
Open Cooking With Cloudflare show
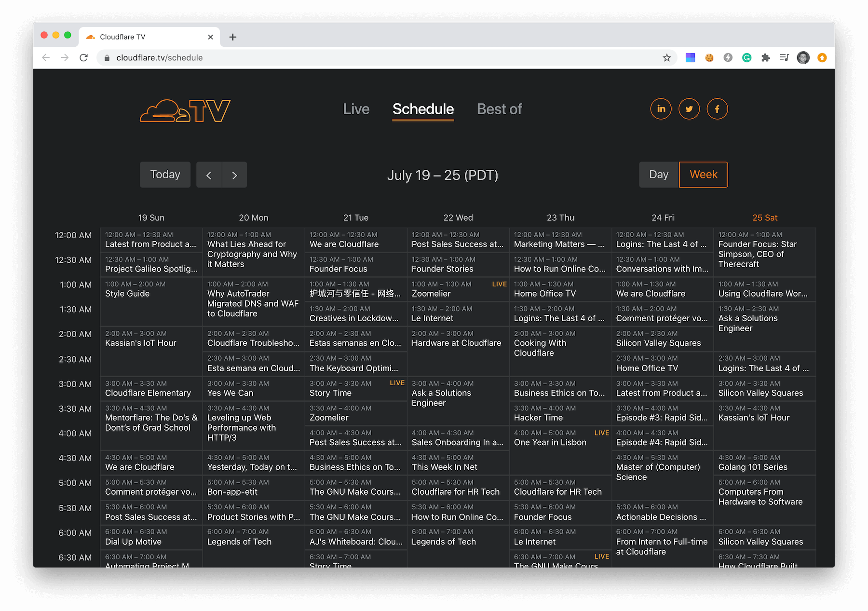pyautogui.click(x=560, y=352)
